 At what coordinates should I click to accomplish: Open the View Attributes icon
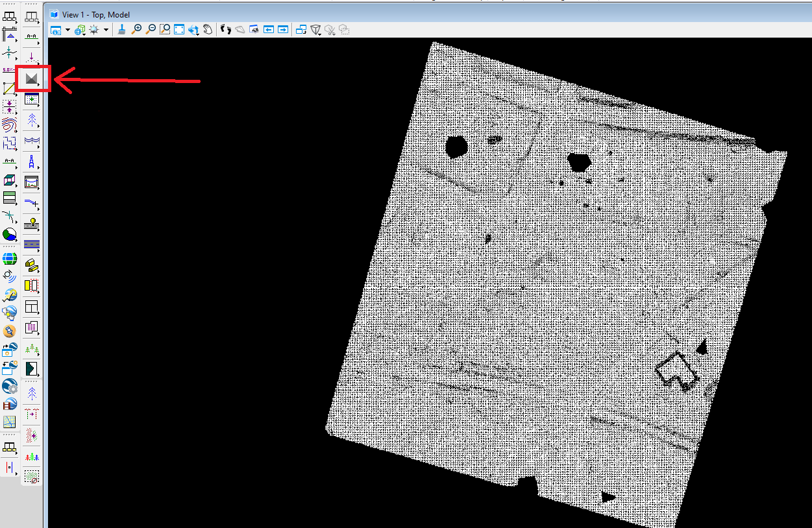point(56,30)
